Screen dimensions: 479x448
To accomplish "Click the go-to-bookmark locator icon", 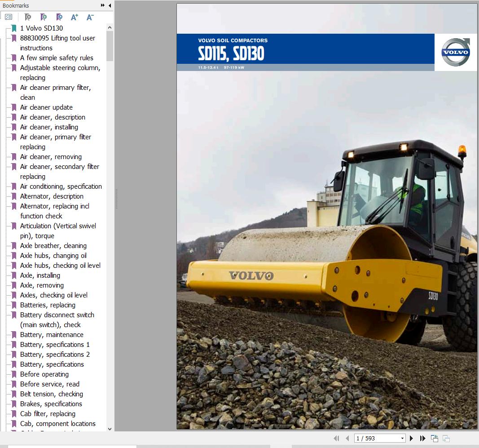I will [59, 17].
